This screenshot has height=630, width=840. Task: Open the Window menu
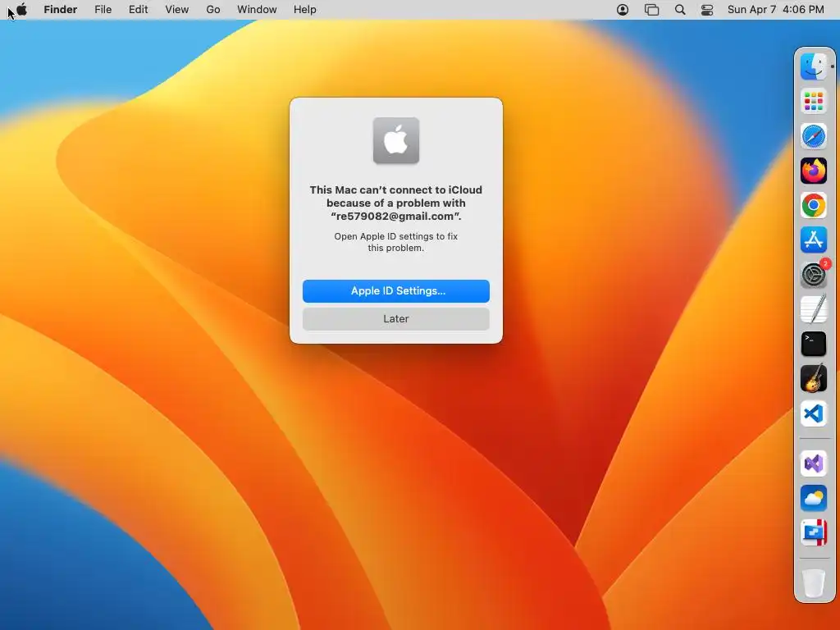257,10
